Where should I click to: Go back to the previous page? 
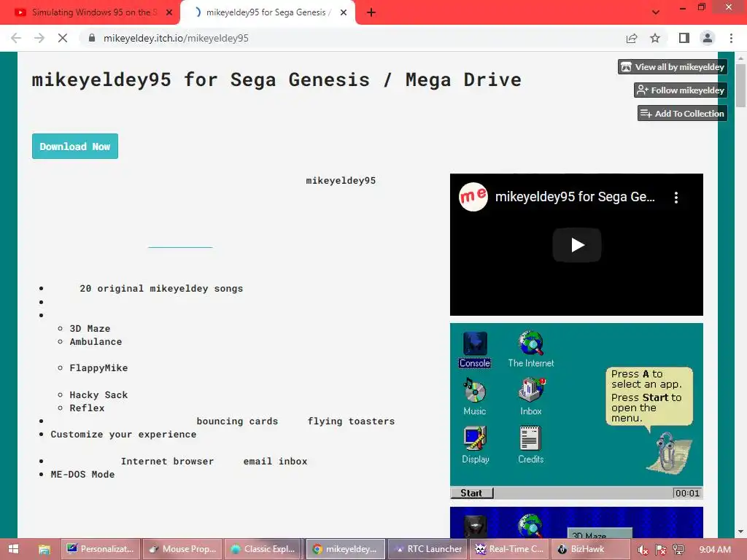16,38
